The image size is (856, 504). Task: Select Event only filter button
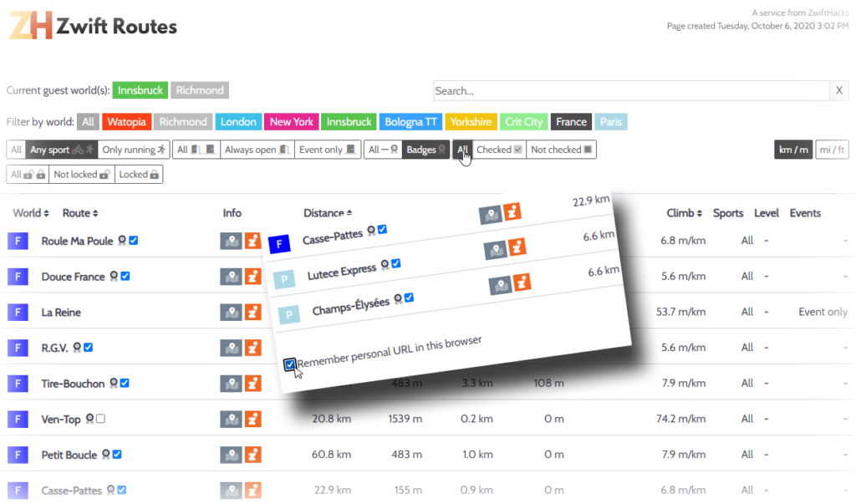point(328,150)
